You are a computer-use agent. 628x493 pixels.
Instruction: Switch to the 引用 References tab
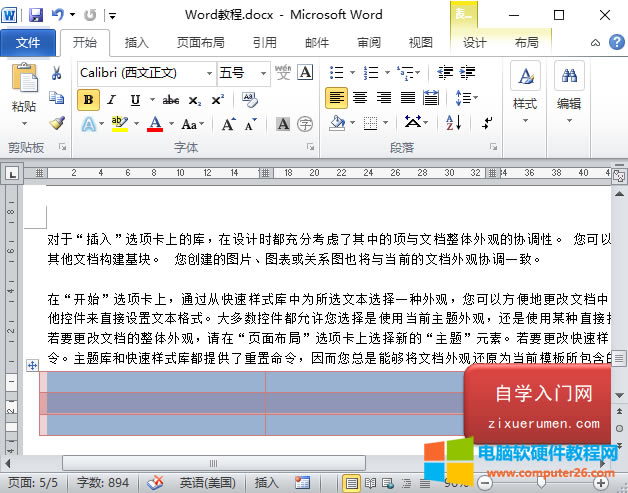pos(264,42)
